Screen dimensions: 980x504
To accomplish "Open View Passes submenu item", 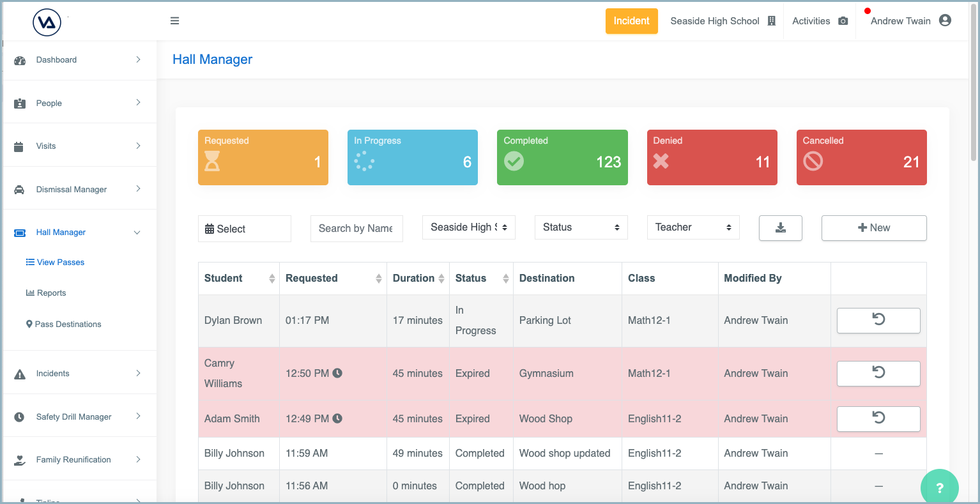I will pyautogui.click(x=55, y=263).
